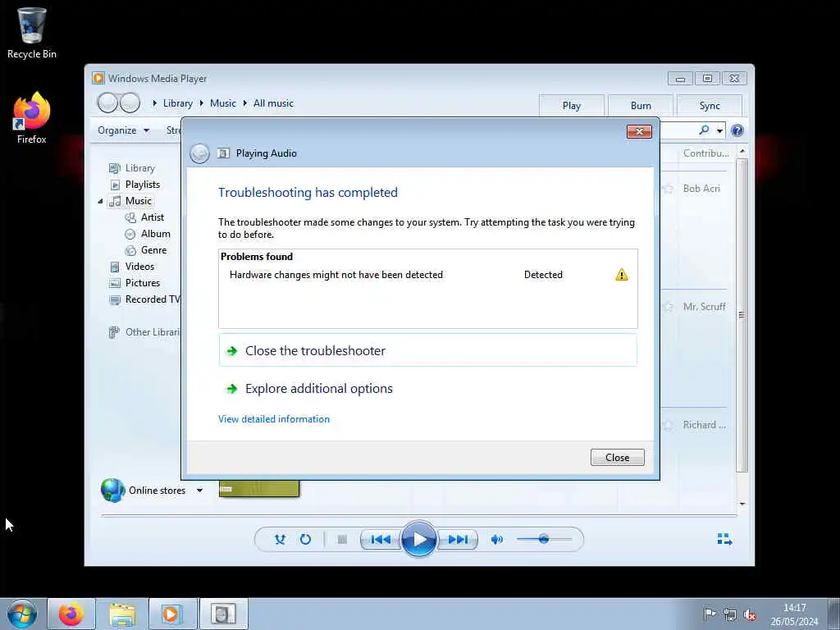Click the troubleshooter back arrow button

199,153
